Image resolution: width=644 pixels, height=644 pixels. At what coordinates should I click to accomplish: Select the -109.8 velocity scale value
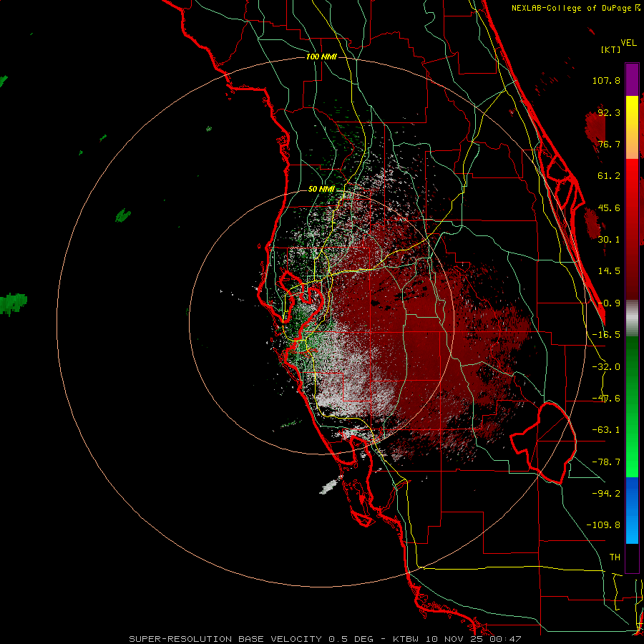(x=603, y=525)
